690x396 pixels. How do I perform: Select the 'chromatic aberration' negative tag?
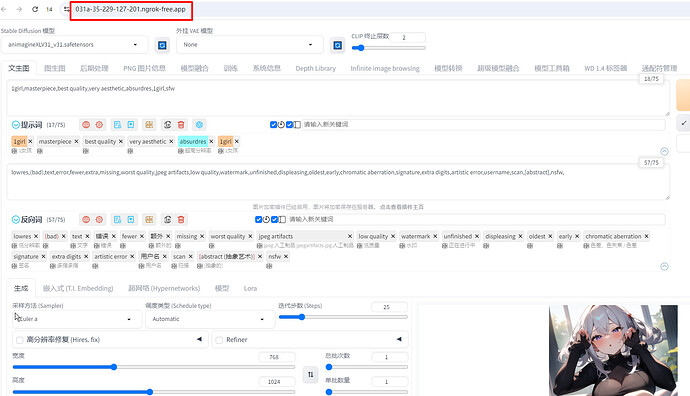click(613, 236)
